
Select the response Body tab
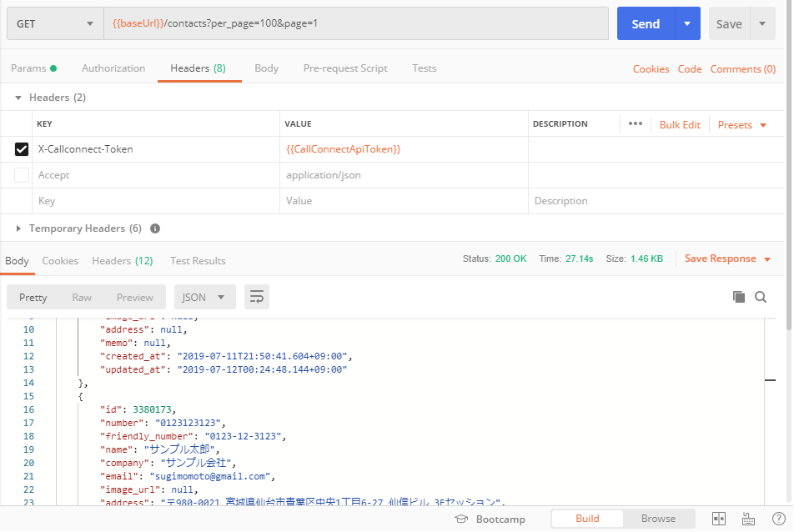(x=17, y=261)
